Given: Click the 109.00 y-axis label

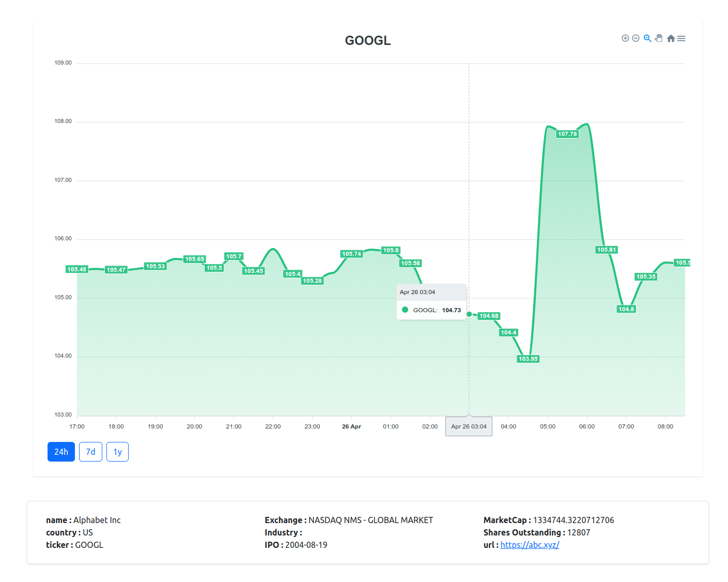Looking at the screenshot, I should point(63,63).
